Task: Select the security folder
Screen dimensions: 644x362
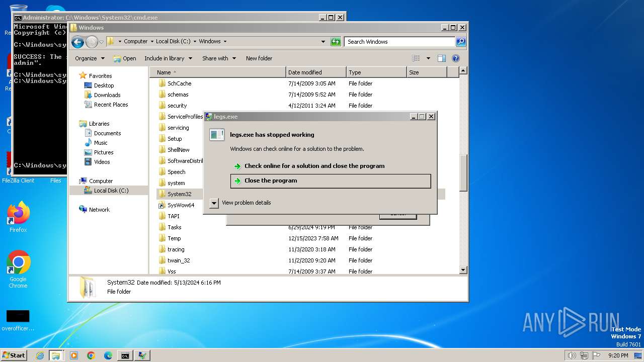Action: 177,106
